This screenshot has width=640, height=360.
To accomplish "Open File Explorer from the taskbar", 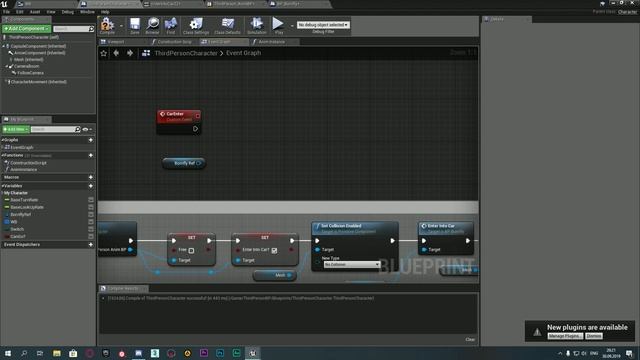I will pos(57,353).
